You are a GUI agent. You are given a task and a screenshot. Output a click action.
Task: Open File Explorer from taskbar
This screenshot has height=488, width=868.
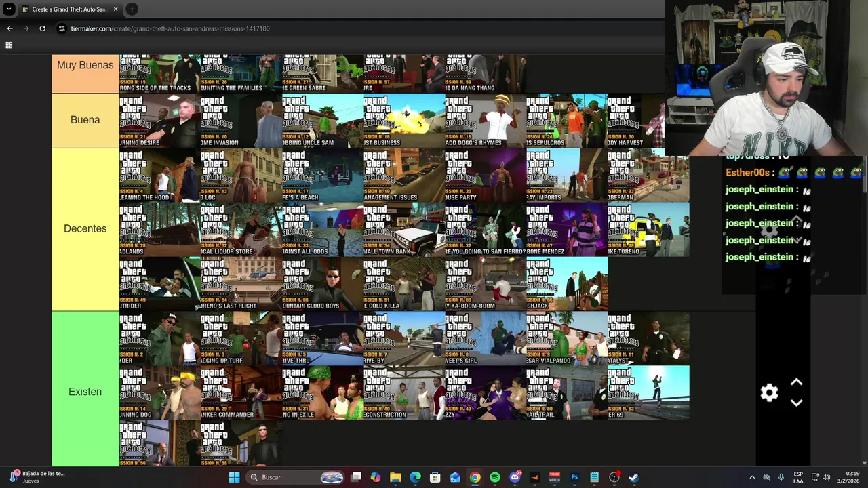395,477
